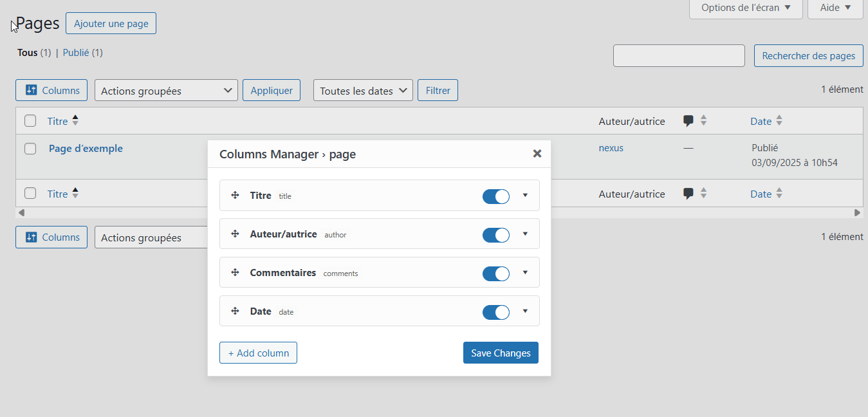Click the move handle icon for Commentaires column
This screenshot has width=868, height=417.
235,272
